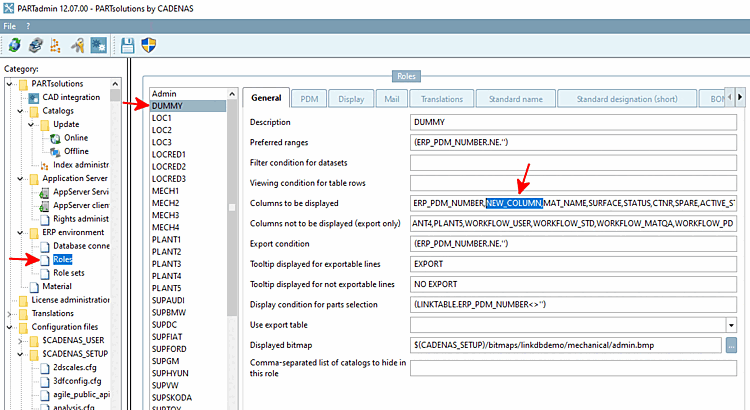The image size is (750, 410).
Task: Switch to the Mail tab
Action: point(392,99)
